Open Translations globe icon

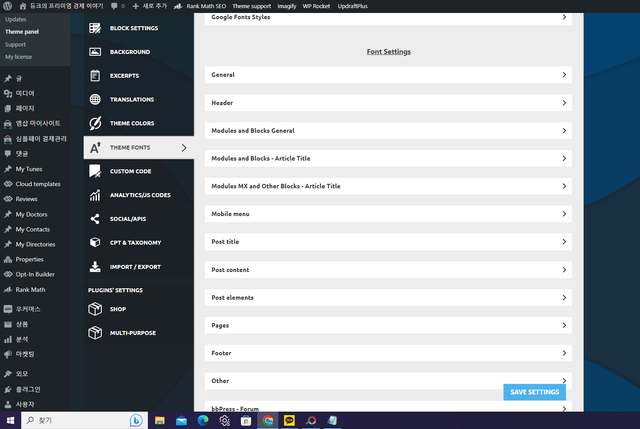[95, 99]
